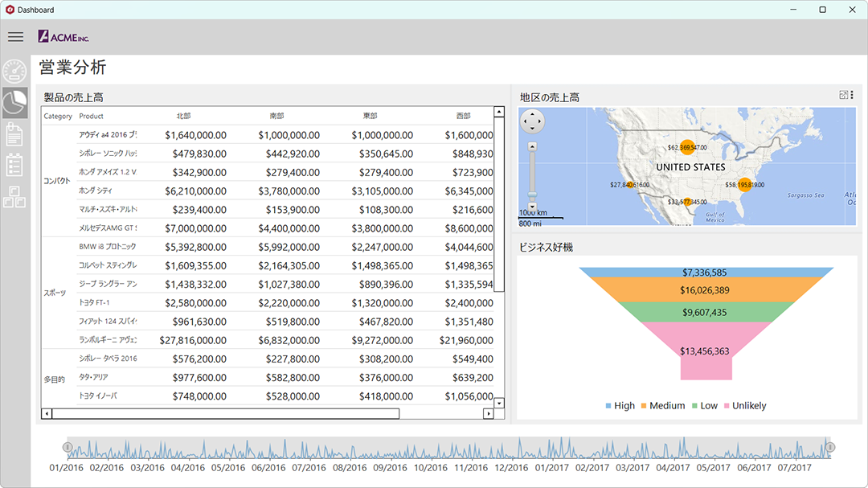Open the map panel more options menu
This screenshot has width=868, height=488.
[x=852, y=96]
